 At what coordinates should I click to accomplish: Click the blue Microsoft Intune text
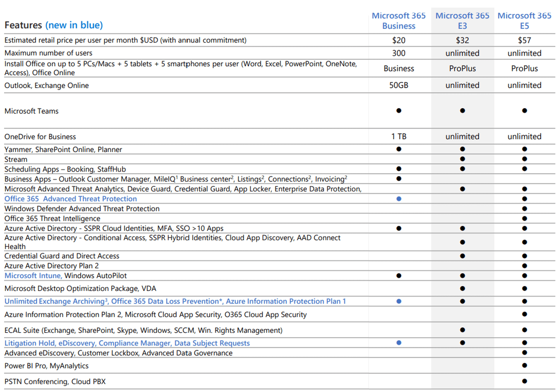[x=33, y=276]
